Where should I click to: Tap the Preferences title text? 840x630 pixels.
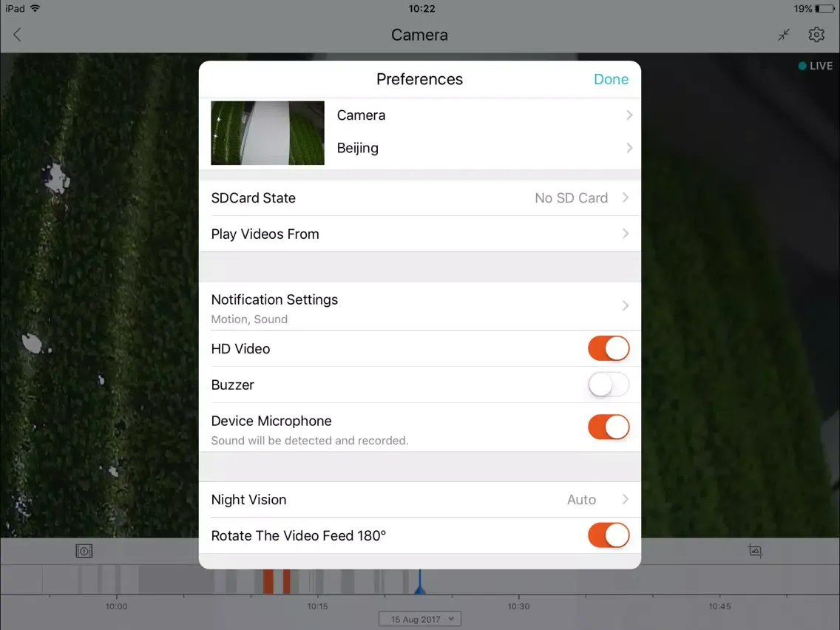pyautogui.click(x=419, y=79)
